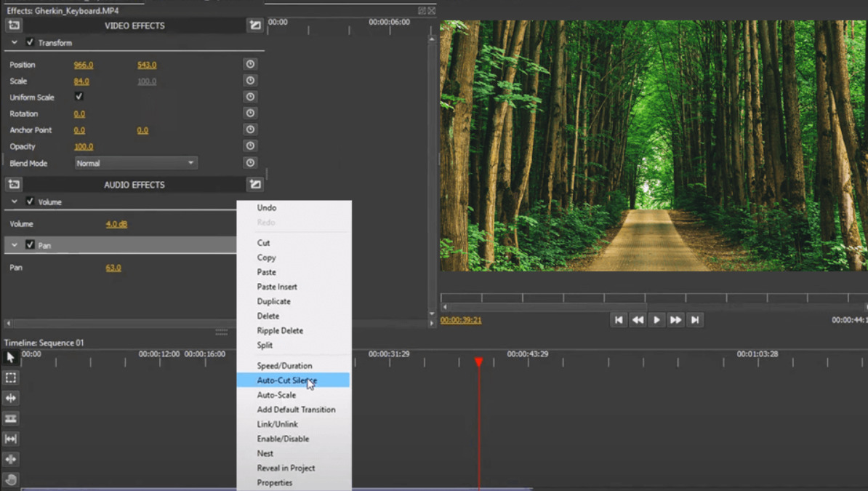Click the Position keyframe stopwatch icon
Screen dimensions: 868x491
click(250, 64)
